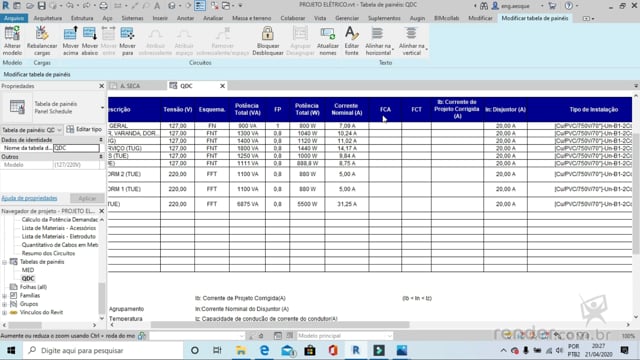
Task: Open File Explorer from taskbar
Action: point(241,350)
